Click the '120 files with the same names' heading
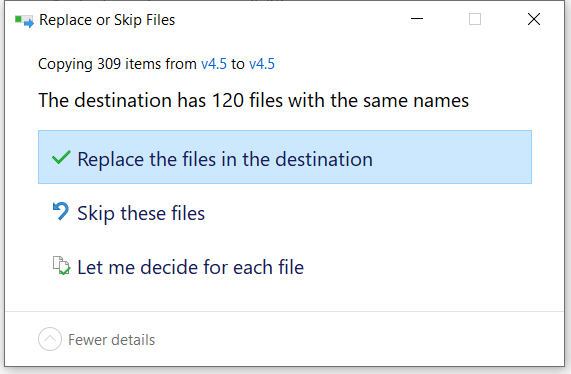The height and width of the screenshot is (374, 571). pyautogui.click(x=340, y=101)
